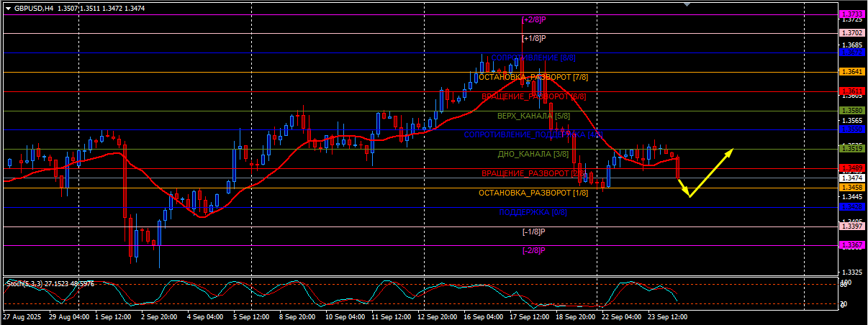Select the ДНО_КАНАЛА [3/8] label

[533, 155]
